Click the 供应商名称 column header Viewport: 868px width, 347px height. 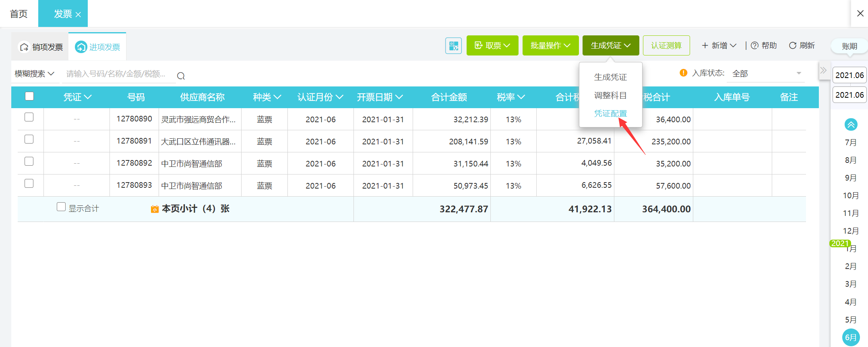click(202, 97)
